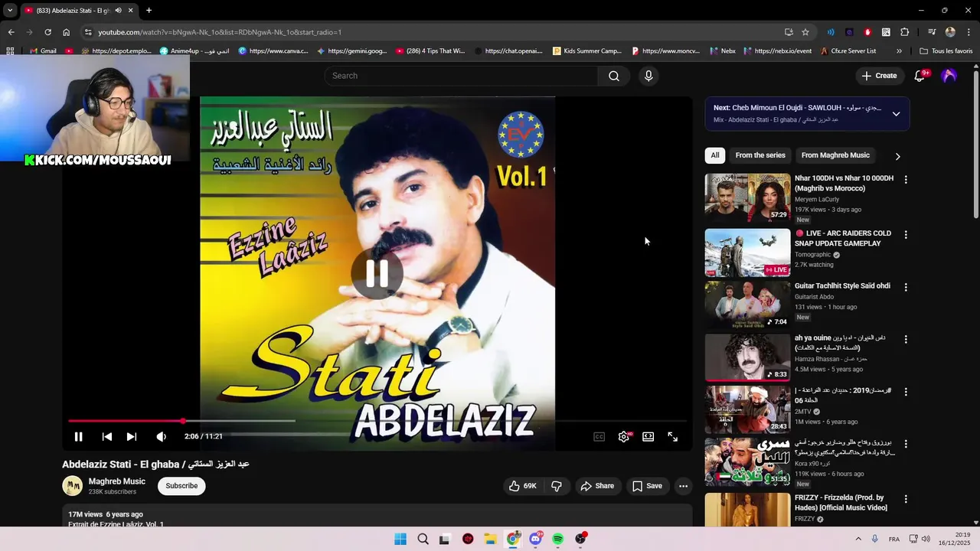980x551 pixels.
Task: Reload the page in Chrome
Action: click(47, 32)
